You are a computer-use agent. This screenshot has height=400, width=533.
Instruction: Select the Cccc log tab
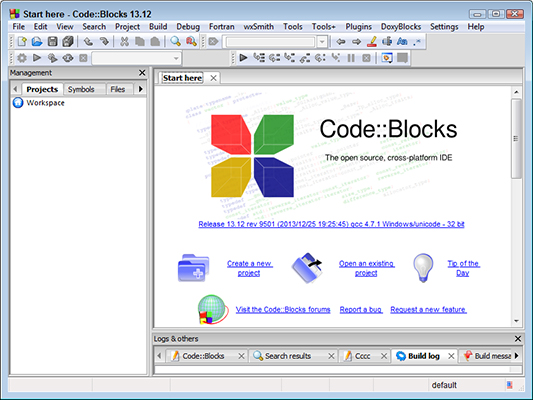click(365, 356)
